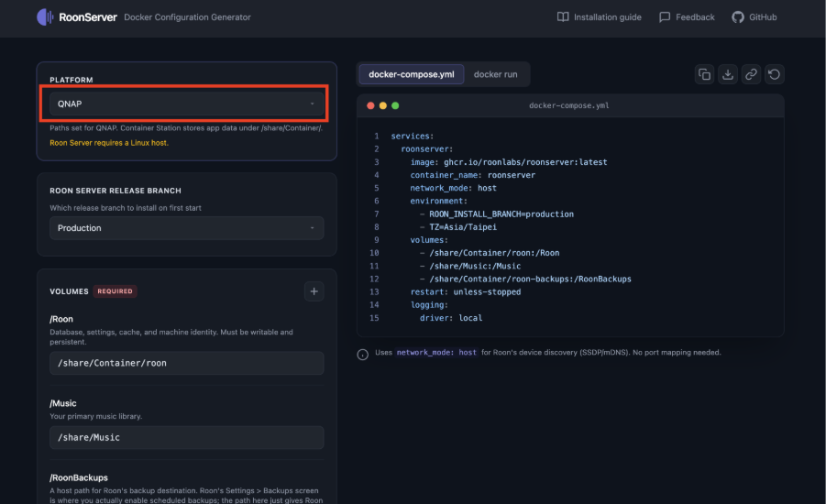Screen dimensions: 826x504
Task: Click the 'services:' code line
Action: [x=412, y=136]
